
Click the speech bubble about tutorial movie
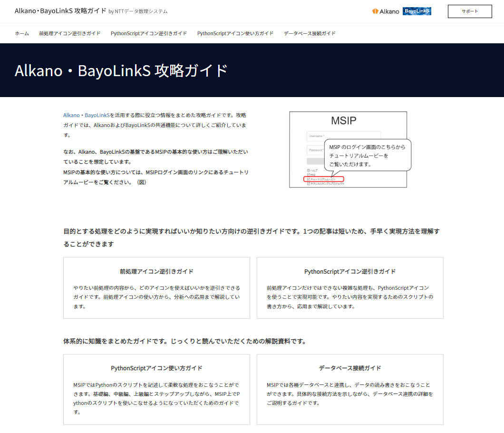click(367, 155)
